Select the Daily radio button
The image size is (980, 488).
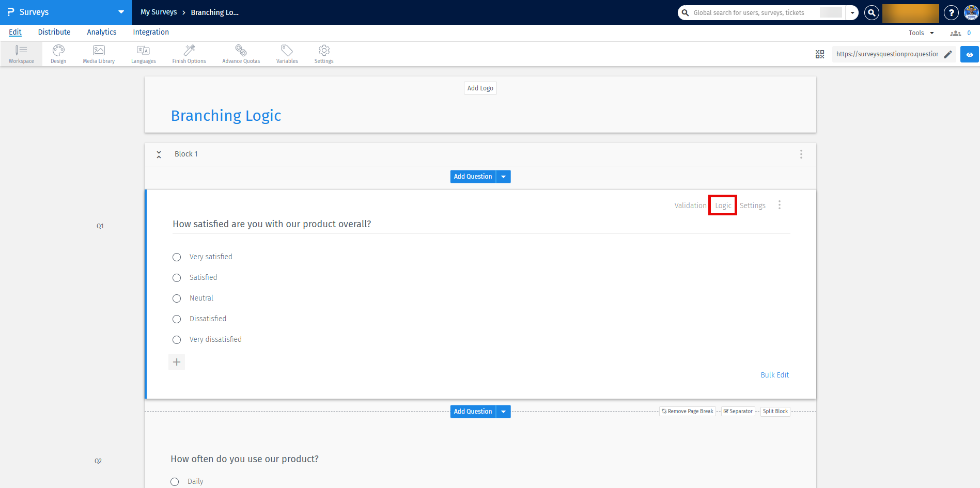click(175, 481)
